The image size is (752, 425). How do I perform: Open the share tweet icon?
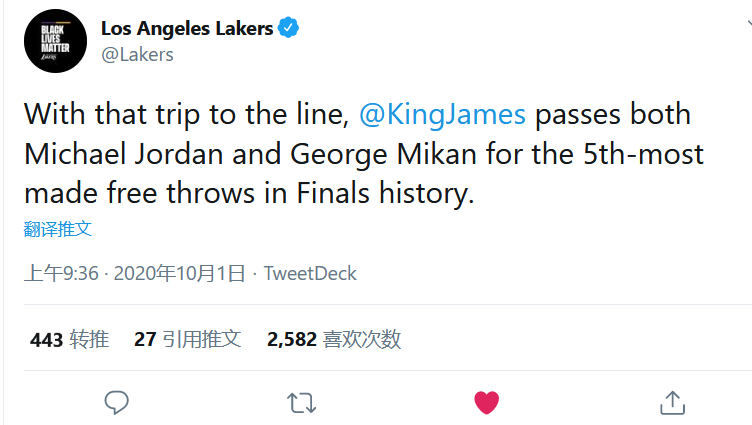[x=673, y=402]
